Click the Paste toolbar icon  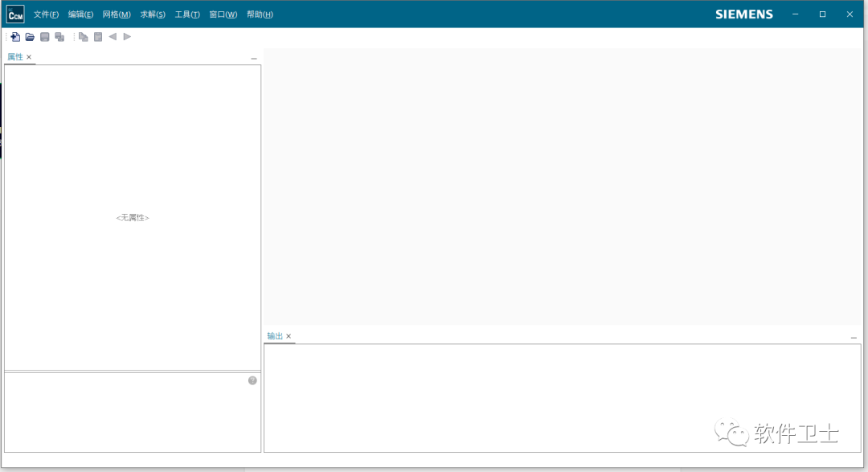(98, 37)
